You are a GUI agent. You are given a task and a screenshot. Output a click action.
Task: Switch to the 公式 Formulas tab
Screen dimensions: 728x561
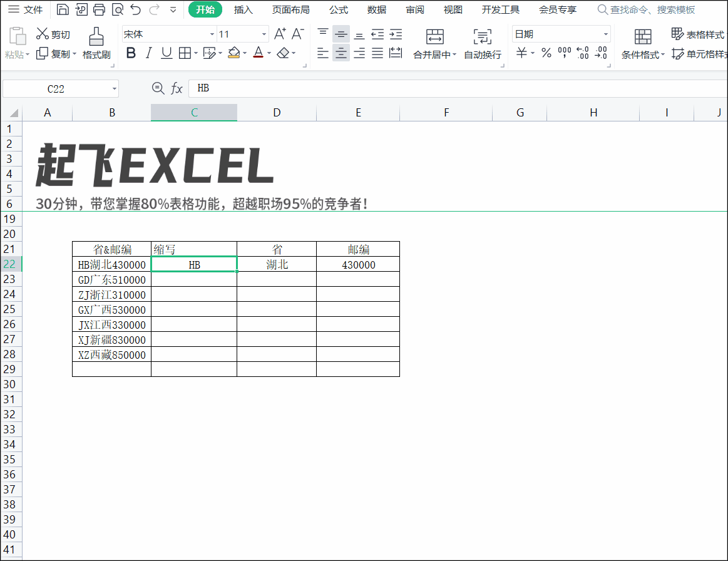[339, 9]
